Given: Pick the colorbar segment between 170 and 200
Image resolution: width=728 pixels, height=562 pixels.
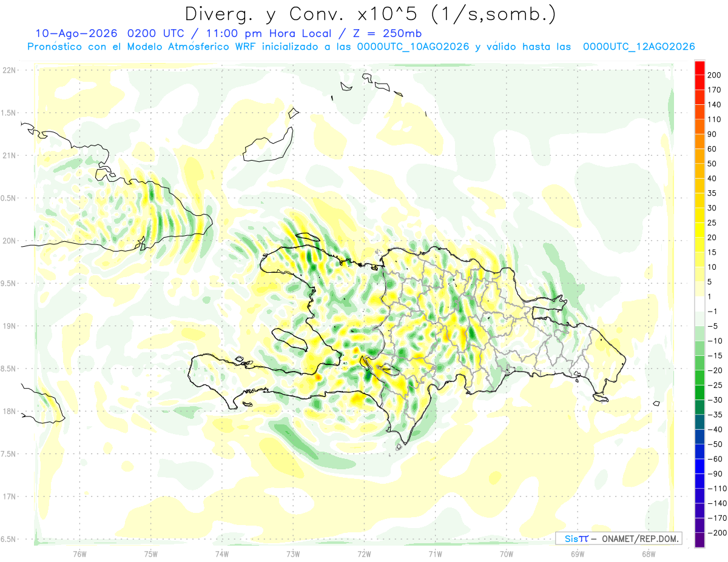Looking at the screenshot, I should point(699,82).
